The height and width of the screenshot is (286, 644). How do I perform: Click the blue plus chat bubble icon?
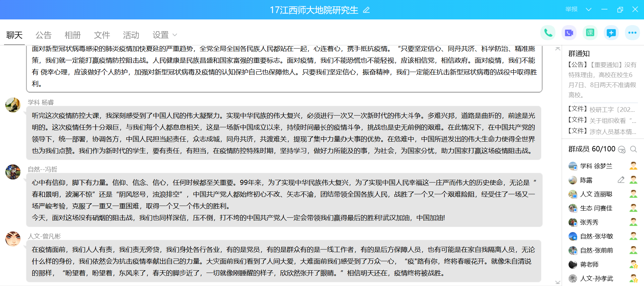pos(611,33)
